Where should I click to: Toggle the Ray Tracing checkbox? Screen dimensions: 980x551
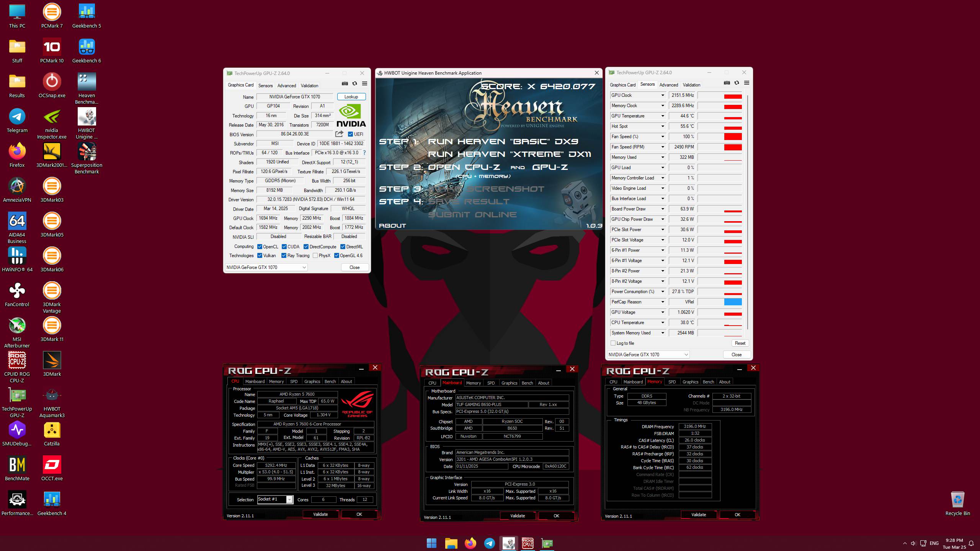[x=284, y=256]
